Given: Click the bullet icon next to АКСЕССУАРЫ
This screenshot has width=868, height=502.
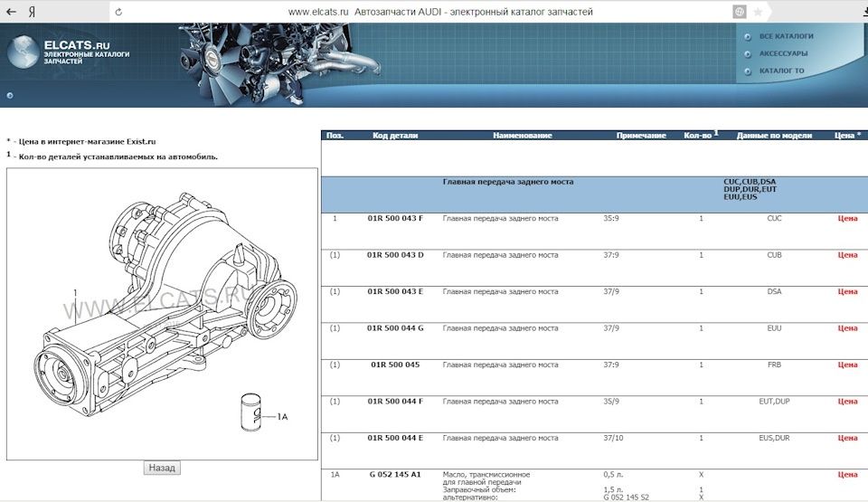Looking at the screenshot, I should coord(748,53).
